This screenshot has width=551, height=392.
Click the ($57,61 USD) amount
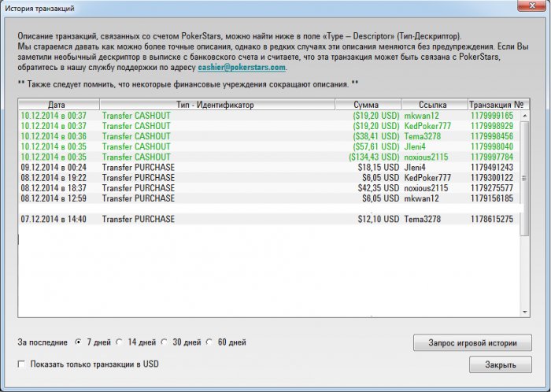coord(376,146)
